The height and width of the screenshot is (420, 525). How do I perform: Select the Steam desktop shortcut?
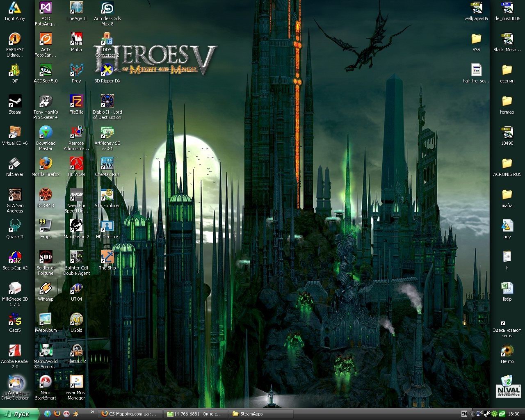tap(15, 102)
